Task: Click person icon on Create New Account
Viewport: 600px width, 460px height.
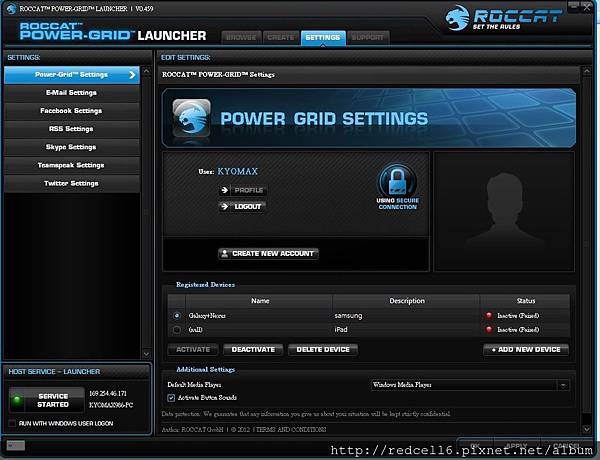Action: coord(225,253)
